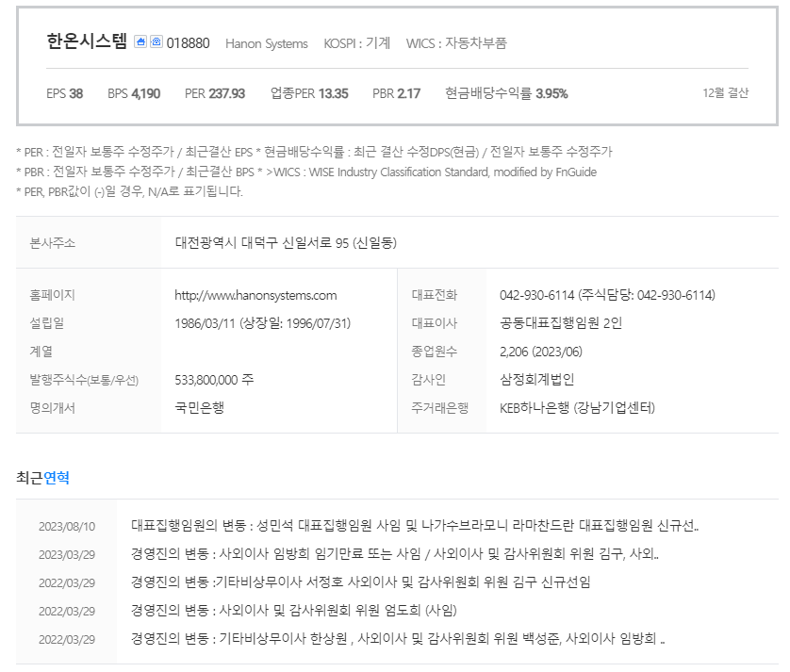The width and height of the screenshot is (790, 672).
Task: Click the 종업원수 value 2,206 (2023/06)
Action: (x=540, y=352)
